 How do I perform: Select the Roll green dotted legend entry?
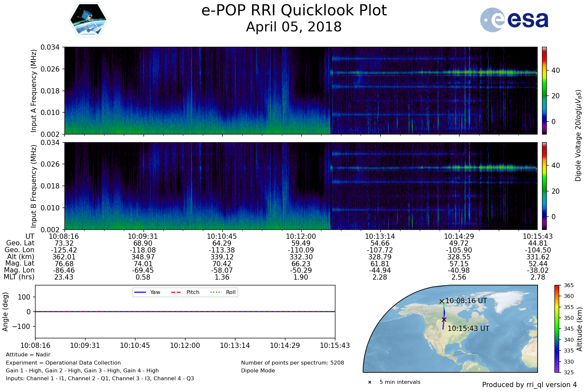tap(223, 292)
